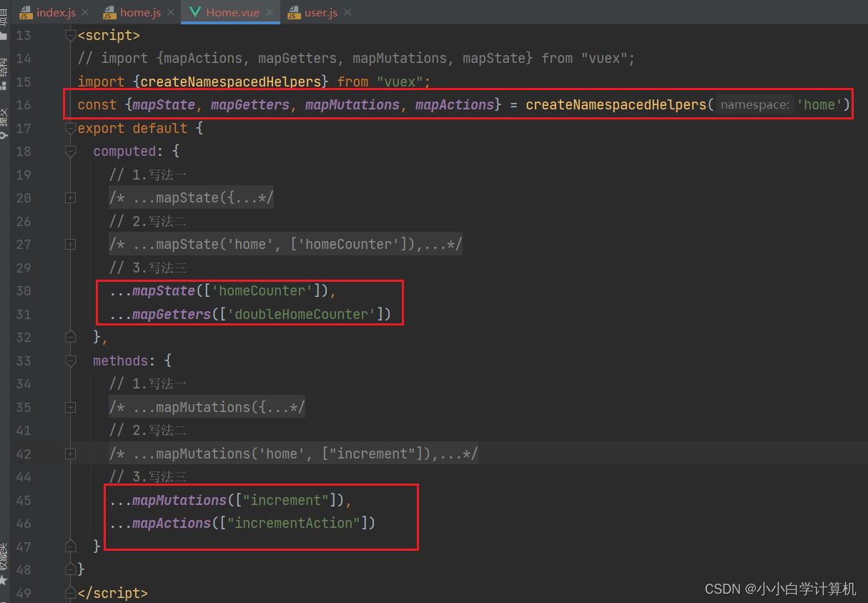Expand the folded mapMutations comment on line 35
The image size is (868, 603).
point(70,407)
